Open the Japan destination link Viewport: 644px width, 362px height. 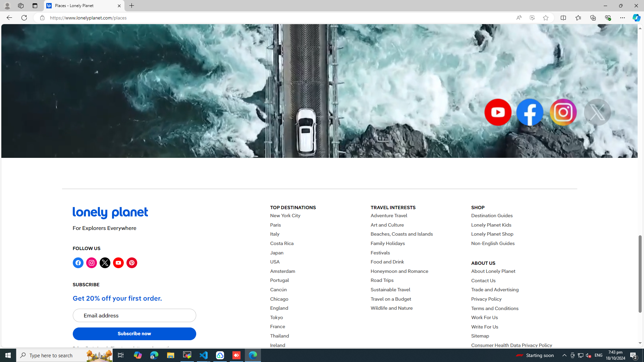[277, 253]
